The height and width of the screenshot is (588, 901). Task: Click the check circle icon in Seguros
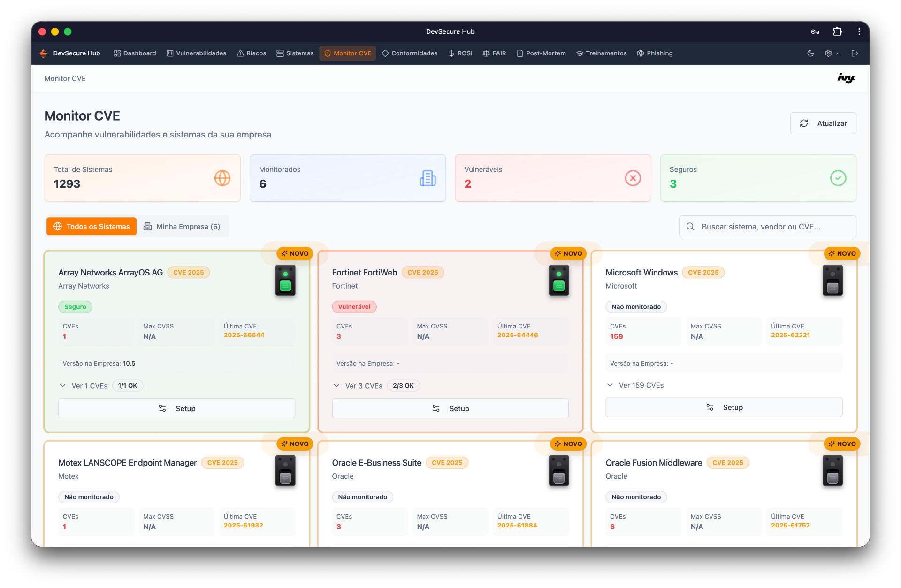(x=838, y=178)
